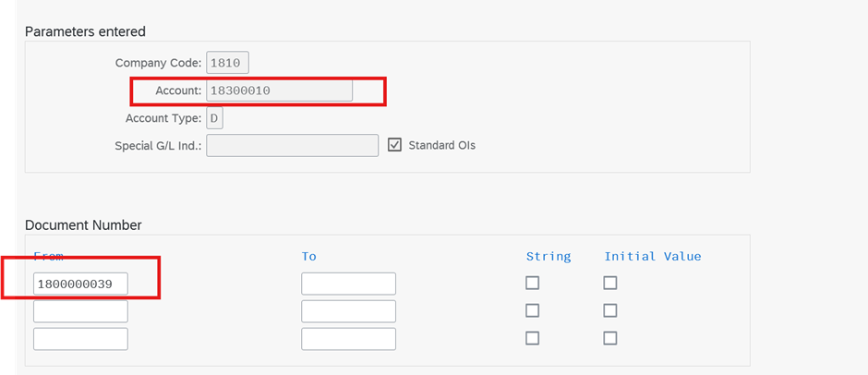Select the empty third From document field

point(81,339)
